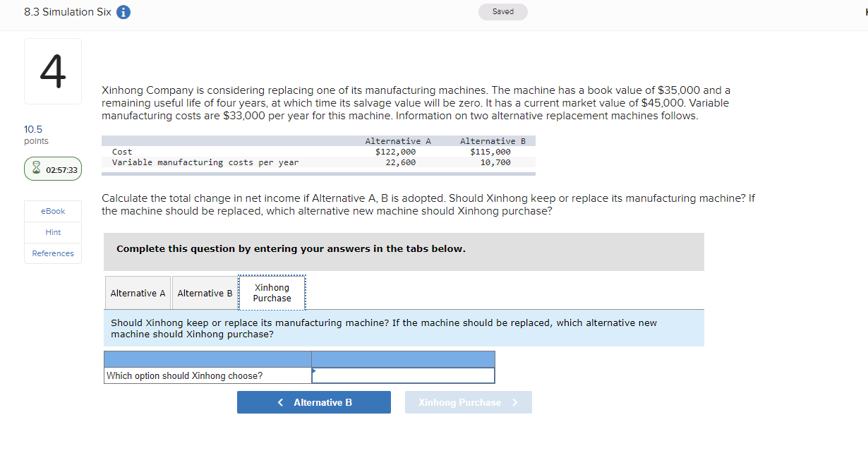
Task: Click the 'Complete this question' instruction banner
Action: (404, 252)
